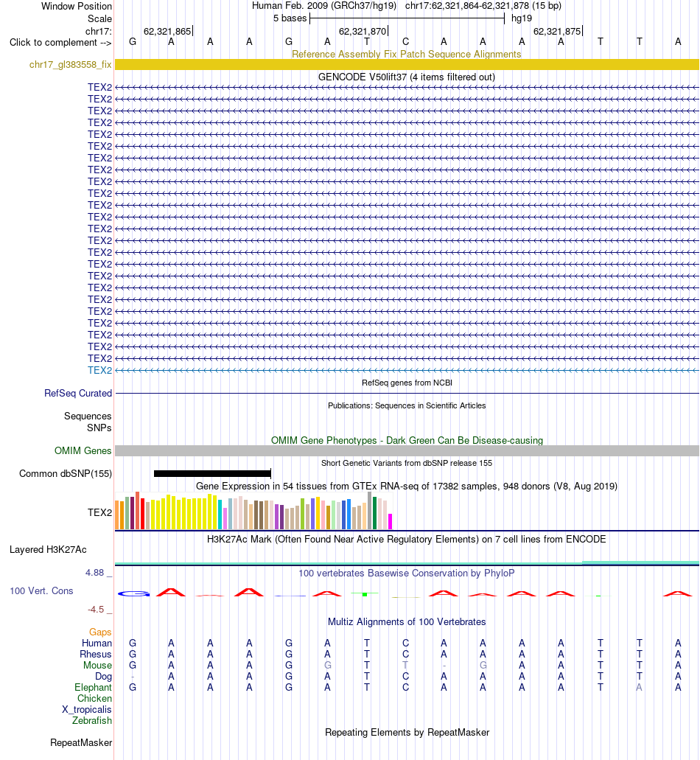Click 'Click to complement -->' label
Image resolution: width=700 pixels, height=760 pixels.
click(x=60, y=43)
